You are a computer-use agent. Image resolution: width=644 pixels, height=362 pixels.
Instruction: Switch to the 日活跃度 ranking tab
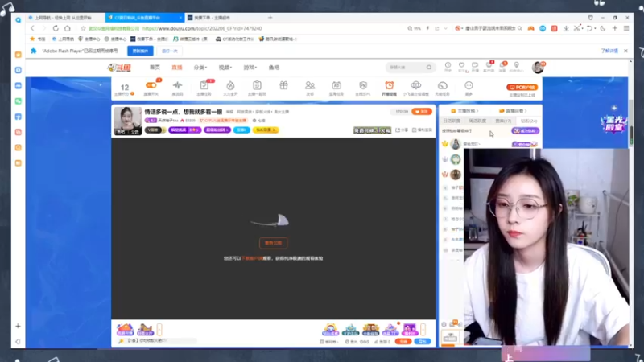point(452,121)
